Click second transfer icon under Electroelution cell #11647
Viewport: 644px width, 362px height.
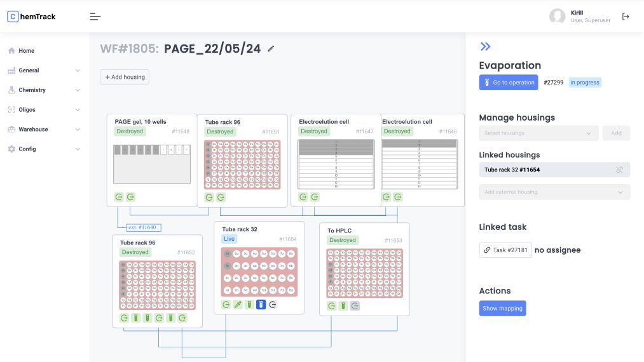[315, 197]
